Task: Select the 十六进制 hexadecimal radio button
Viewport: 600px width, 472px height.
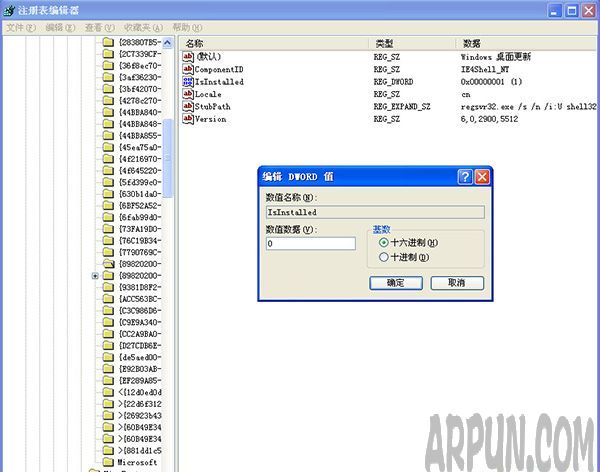Action: 383,243
